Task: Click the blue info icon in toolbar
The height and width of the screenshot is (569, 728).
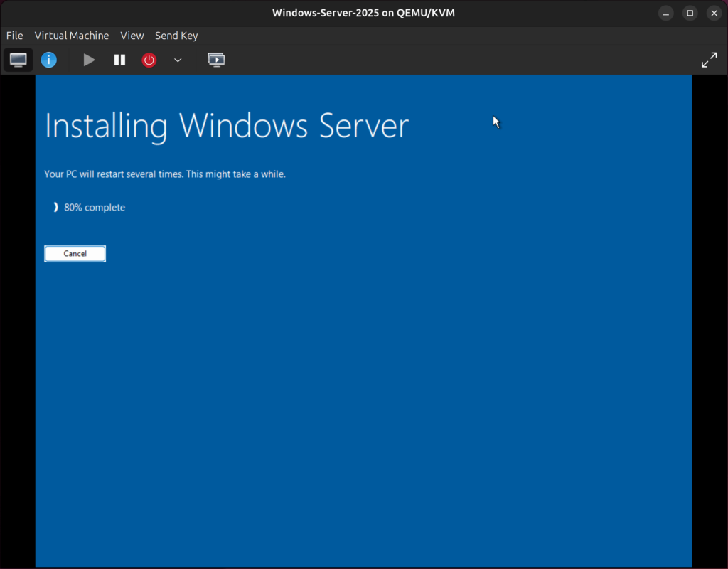Action: [48, 60]
